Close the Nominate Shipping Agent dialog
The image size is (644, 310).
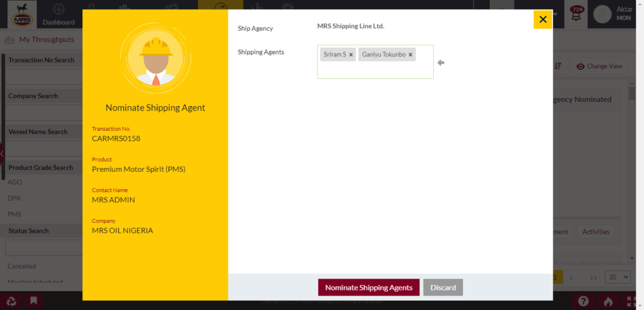tap(543, 19)
